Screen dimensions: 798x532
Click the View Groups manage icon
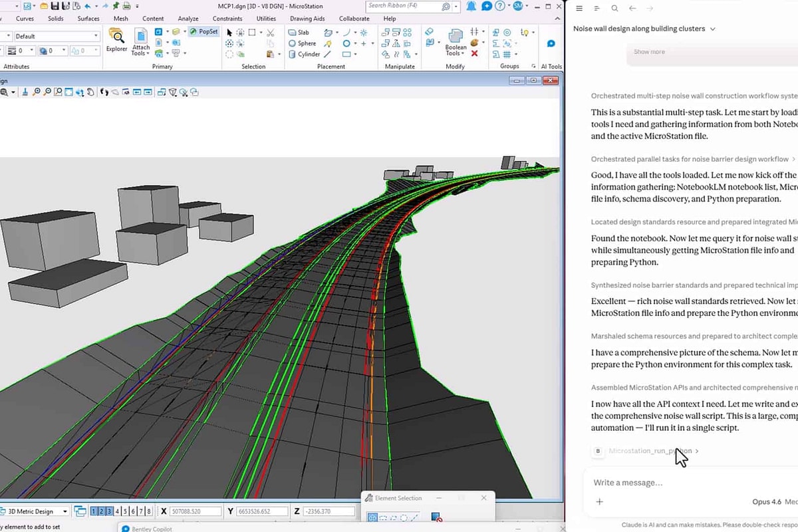click(x=80, y=511)
